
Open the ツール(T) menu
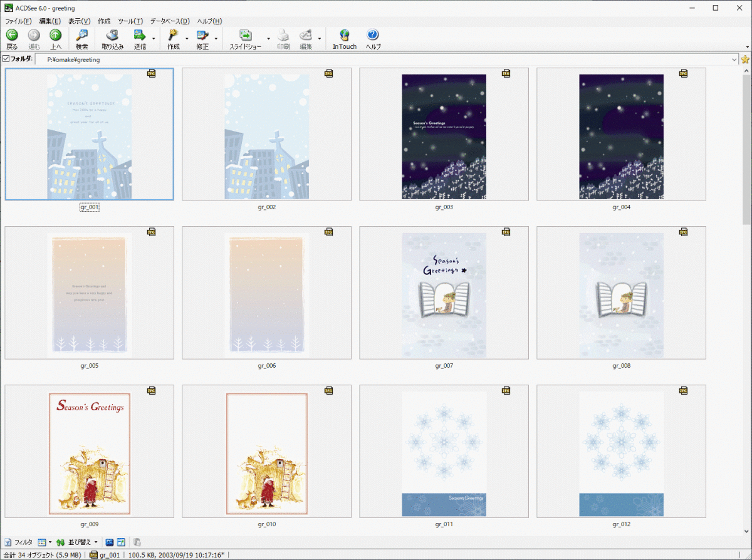(x=131, y=21)
